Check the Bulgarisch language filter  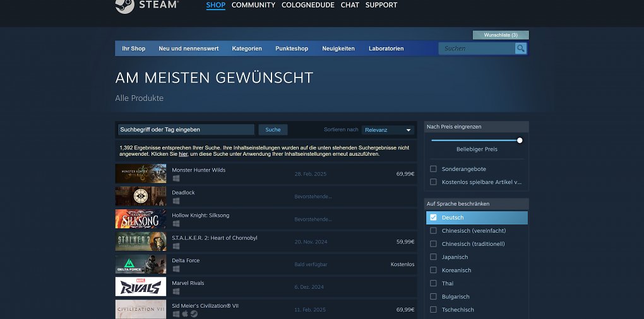click(433, 296)
